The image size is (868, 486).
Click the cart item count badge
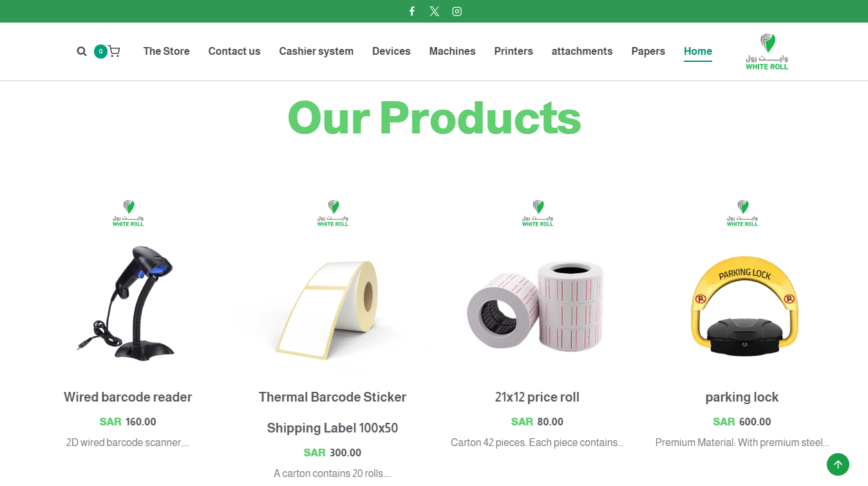[100, 52]
